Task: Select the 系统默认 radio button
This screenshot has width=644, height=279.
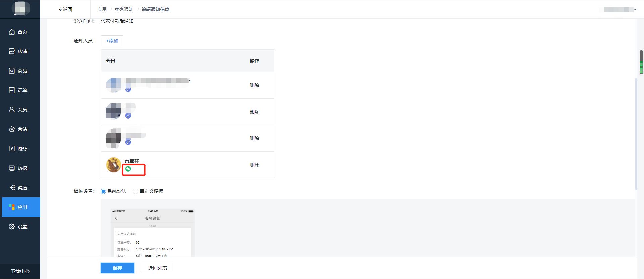Action: point(103,191)
